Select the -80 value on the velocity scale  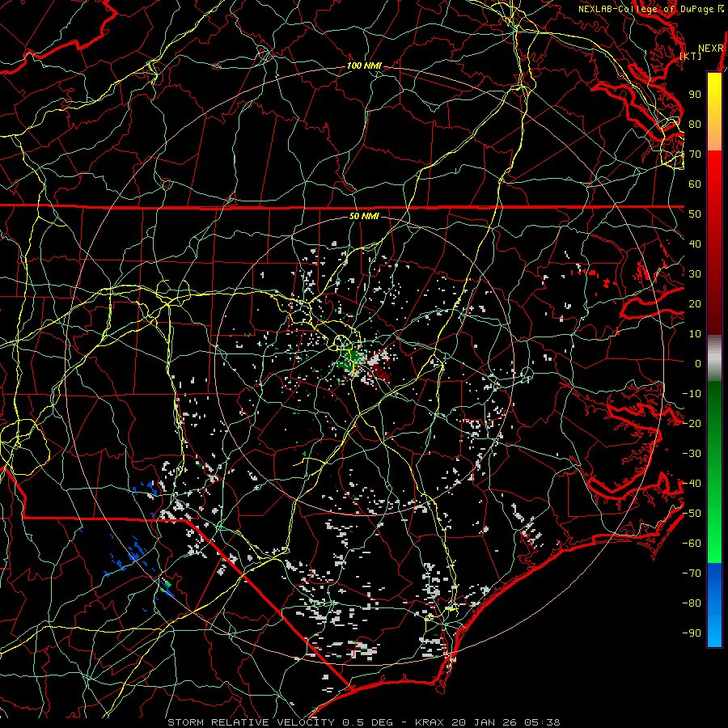click(x=692, y=603)
